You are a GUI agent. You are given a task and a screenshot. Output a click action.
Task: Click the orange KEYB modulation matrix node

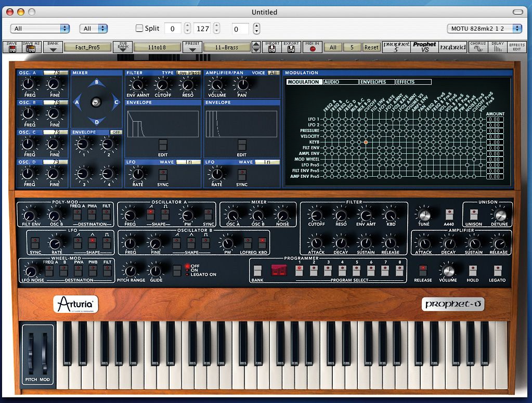tap(366, 142)
